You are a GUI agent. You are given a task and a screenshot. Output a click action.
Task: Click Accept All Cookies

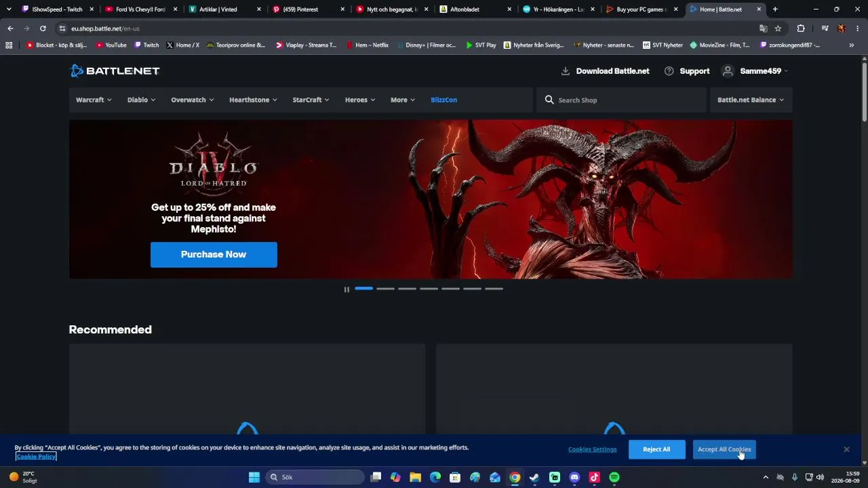point(724,449)
